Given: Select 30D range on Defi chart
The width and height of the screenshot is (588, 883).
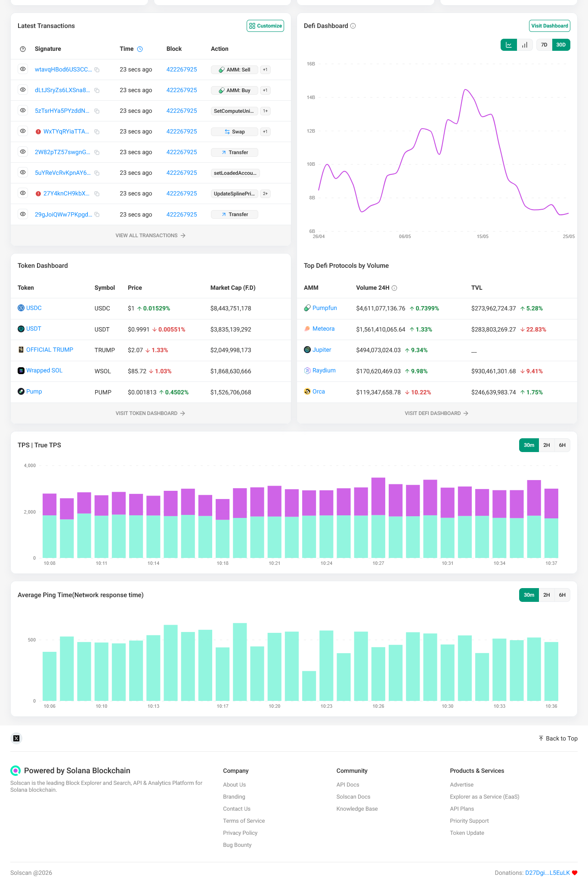Looking at the screenshot, I should 561,45.
